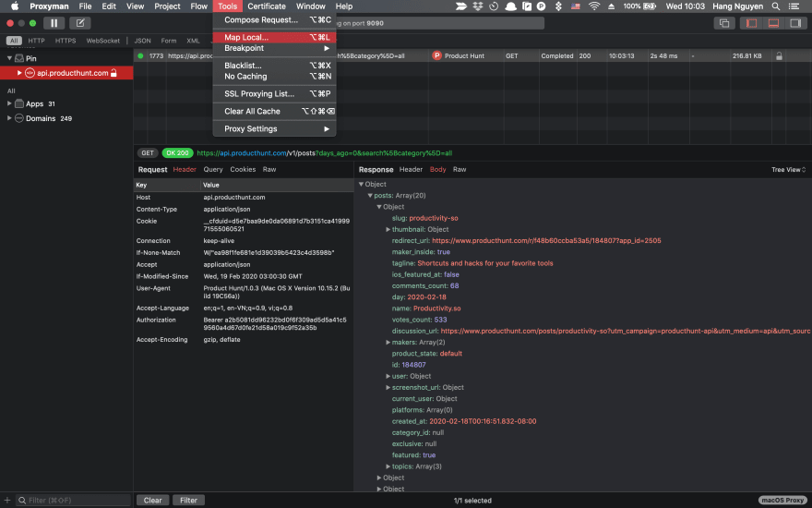Expand the Apps group
The image size is (812, 508).
click(9, 103)
